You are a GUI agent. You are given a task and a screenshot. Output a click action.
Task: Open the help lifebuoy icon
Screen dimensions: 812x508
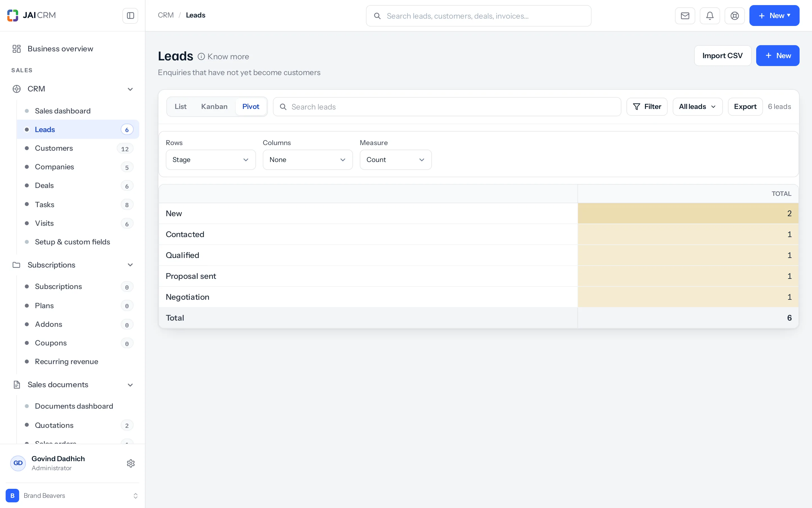coord(734,16)
